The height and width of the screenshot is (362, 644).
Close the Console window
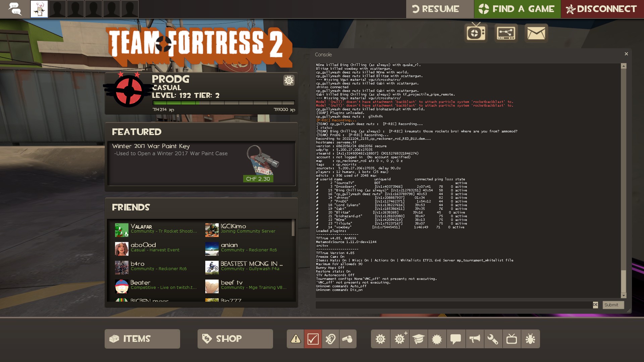coord(626,54)
